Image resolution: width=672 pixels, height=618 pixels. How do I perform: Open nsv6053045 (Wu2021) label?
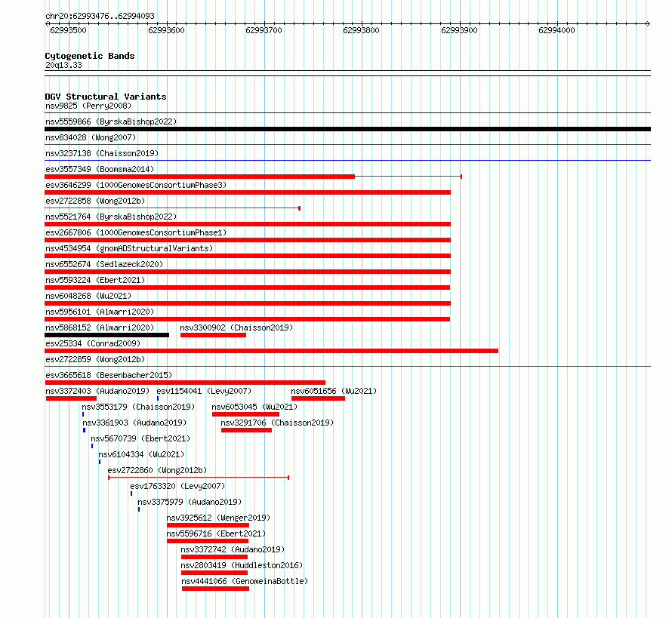pyautogui.click(x=254, y=407)
